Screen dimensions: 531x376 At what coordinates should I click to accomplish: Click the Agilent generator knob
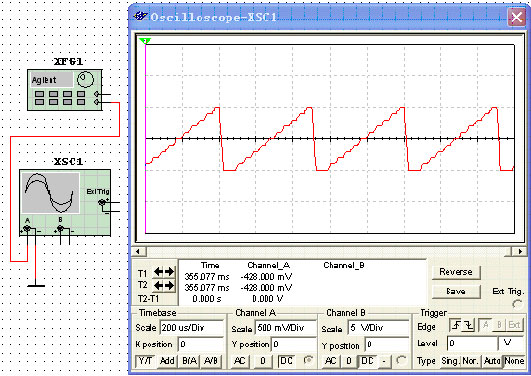(85, 80)
